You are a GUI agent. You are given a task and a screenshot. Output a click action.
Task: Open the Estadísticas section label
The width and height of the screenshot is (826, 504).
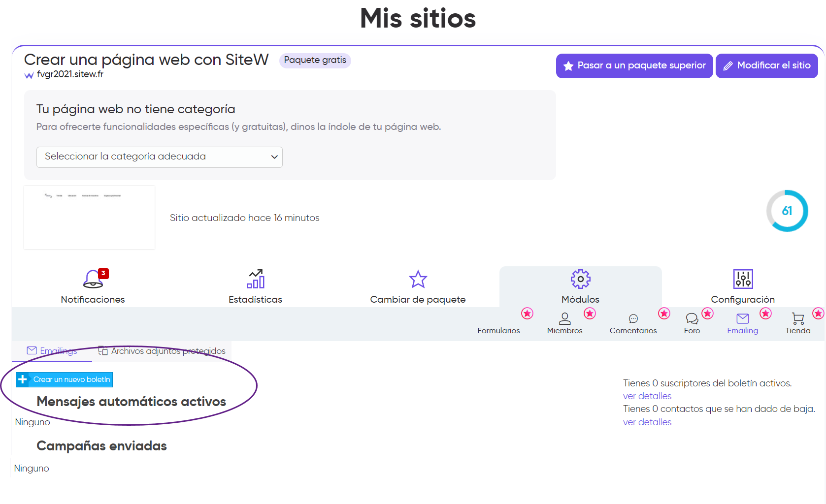point(256,299)
